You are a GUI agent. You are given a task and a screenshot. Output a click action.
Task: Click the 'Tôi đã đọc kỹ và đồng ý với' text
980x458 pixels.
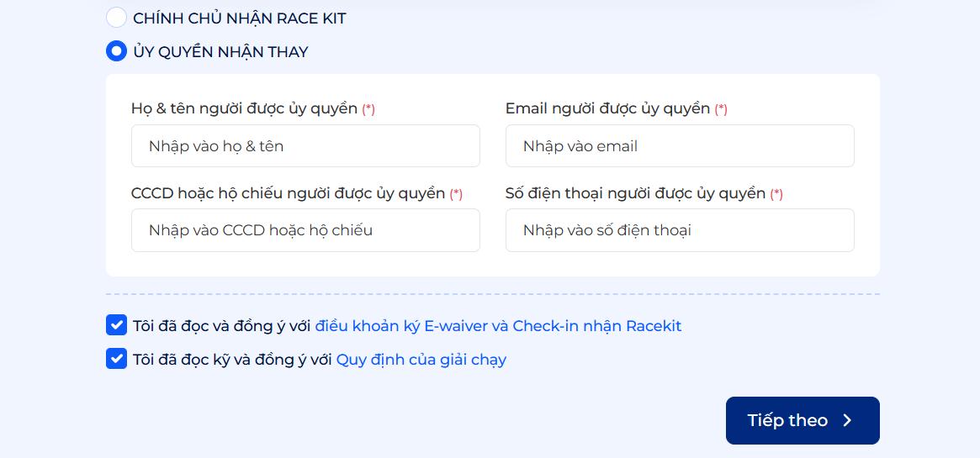point(232,360)
